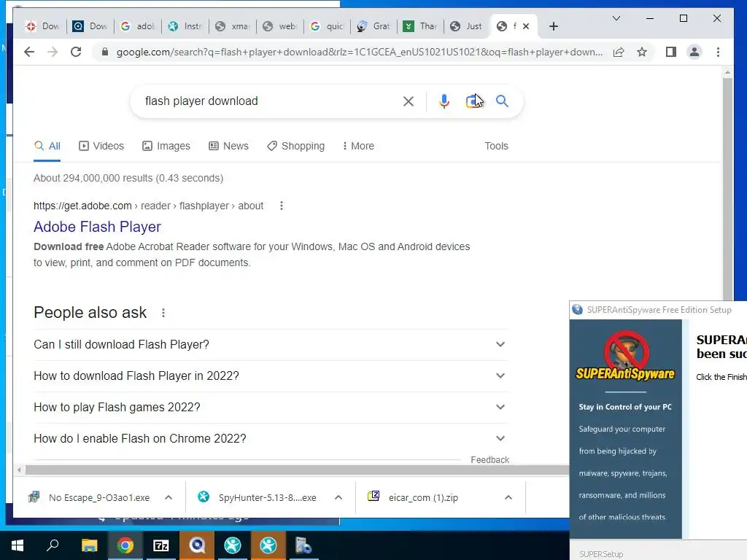Open the Windows Start menu
The width and height of the screenshot is (747, 560).
pos(18,545)
